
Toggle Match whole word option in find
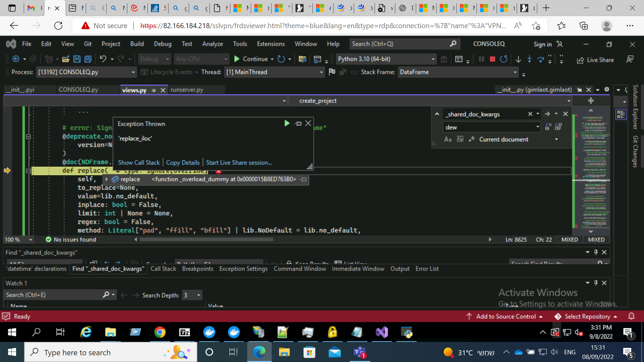pos(460,139)
